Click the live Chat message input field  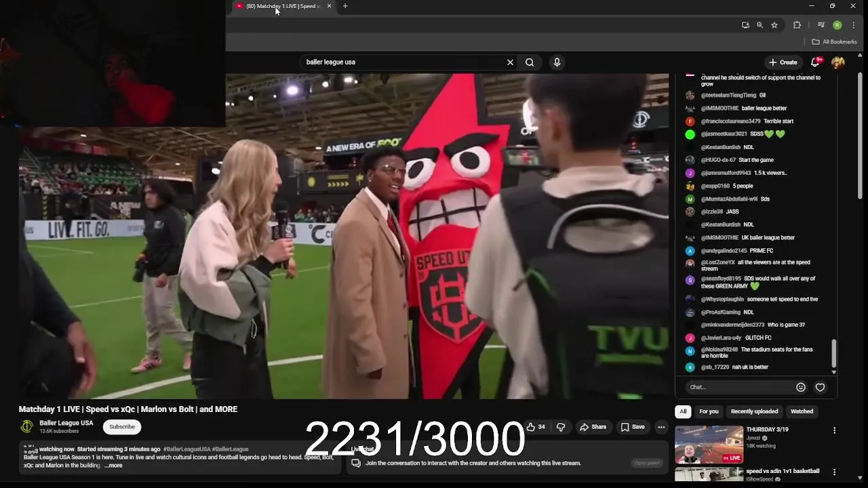tap(739, 387)
